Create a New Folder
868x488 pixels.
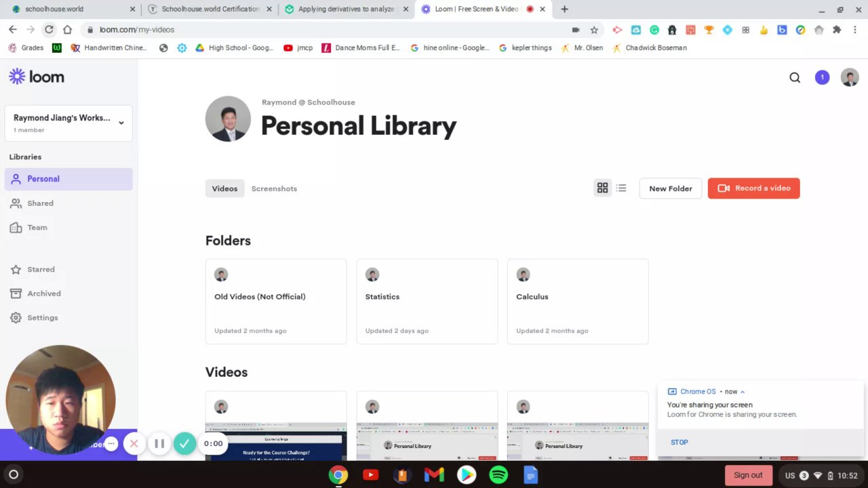tap(671, 188)
